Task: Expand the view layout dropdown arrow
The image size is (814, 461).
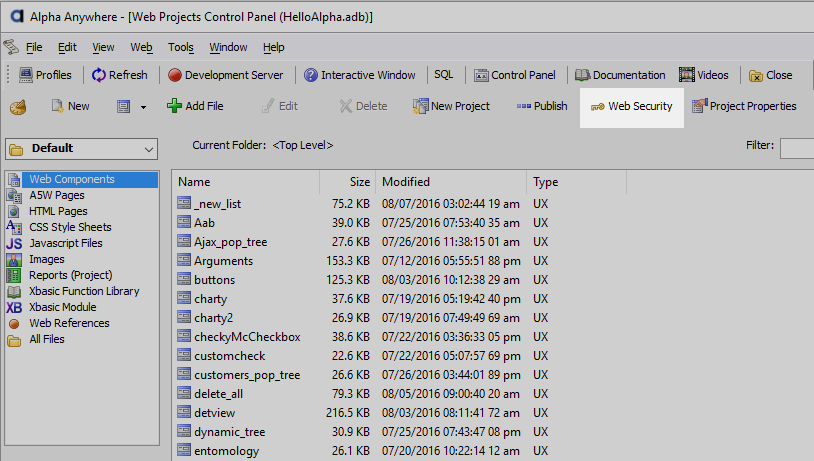Action: (143, 107)
